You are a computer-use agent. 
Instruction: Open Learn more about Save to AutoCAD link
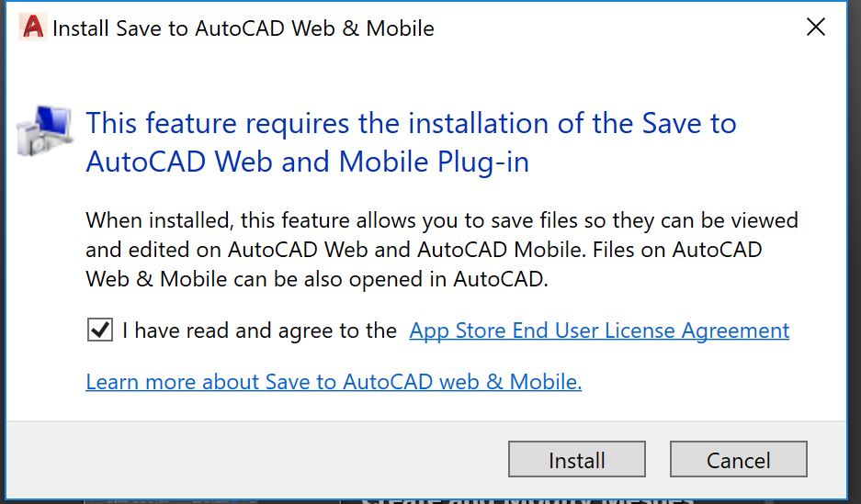point(334,382)
